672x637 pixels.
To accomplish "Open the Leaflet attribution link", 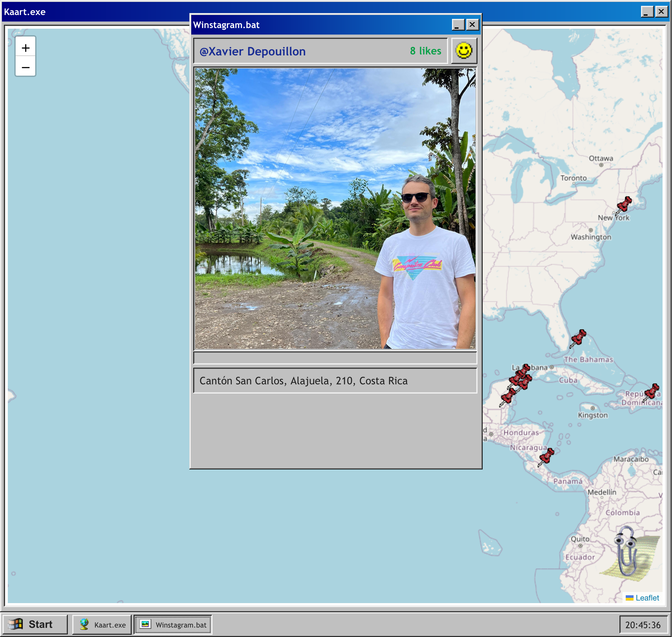I will (647, 598).
